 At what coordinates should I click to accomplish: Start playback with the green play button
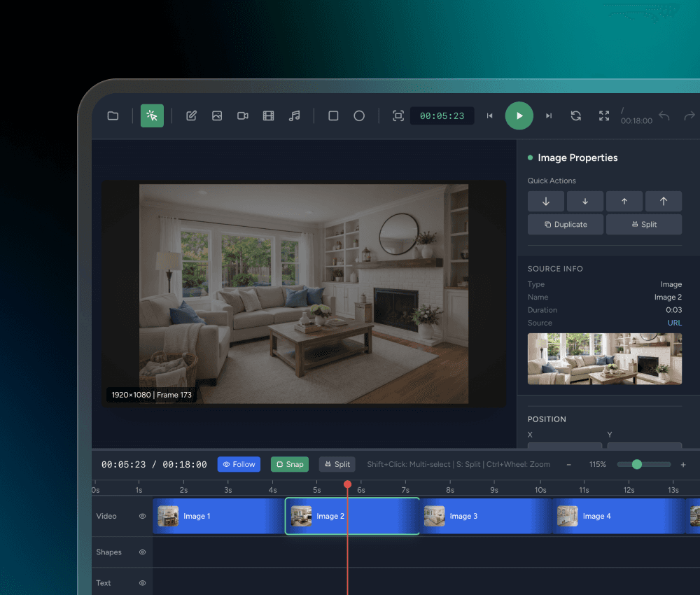[519, 115]
